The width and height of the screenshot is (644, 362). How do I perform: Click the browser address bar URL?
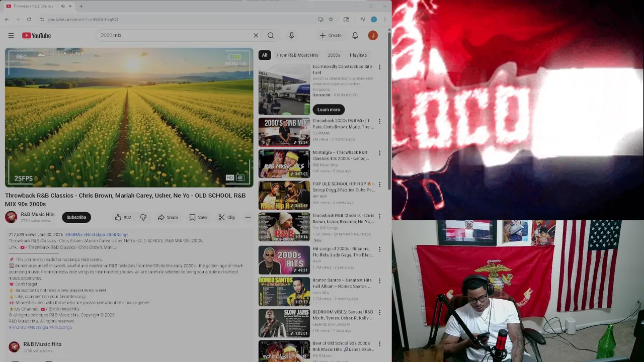click(83, 19)
